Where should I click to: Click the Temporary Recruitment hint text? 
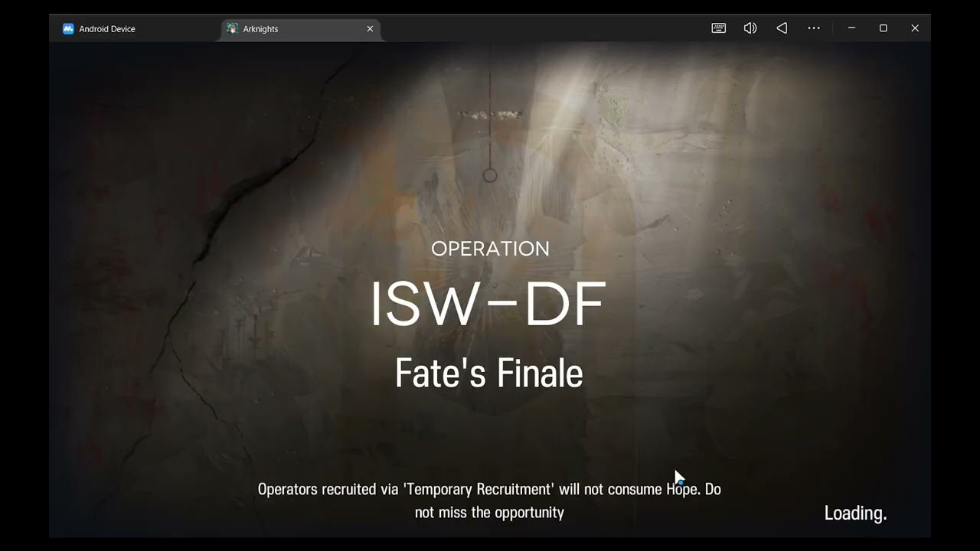pyautogui.click(x=489, y=500)
